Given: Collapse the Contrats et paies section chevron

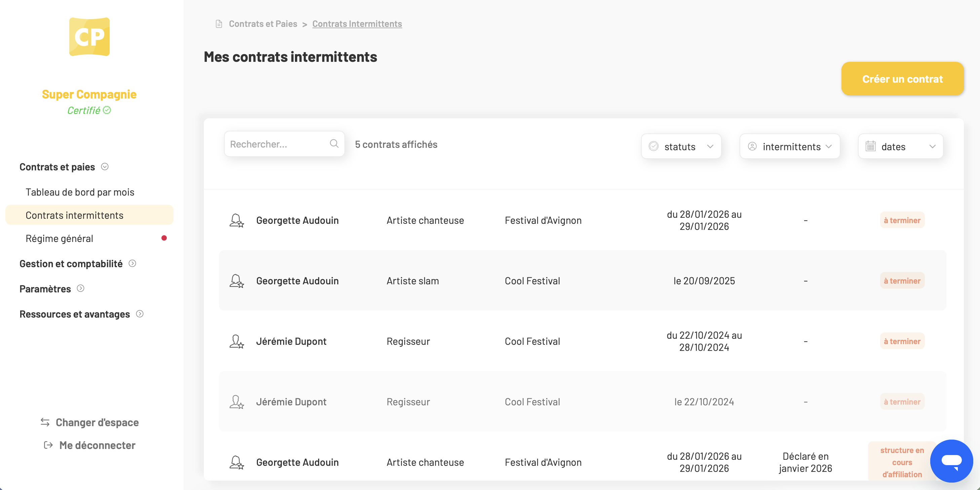Looking at the screenshot, I should click(x=105, y=166).
